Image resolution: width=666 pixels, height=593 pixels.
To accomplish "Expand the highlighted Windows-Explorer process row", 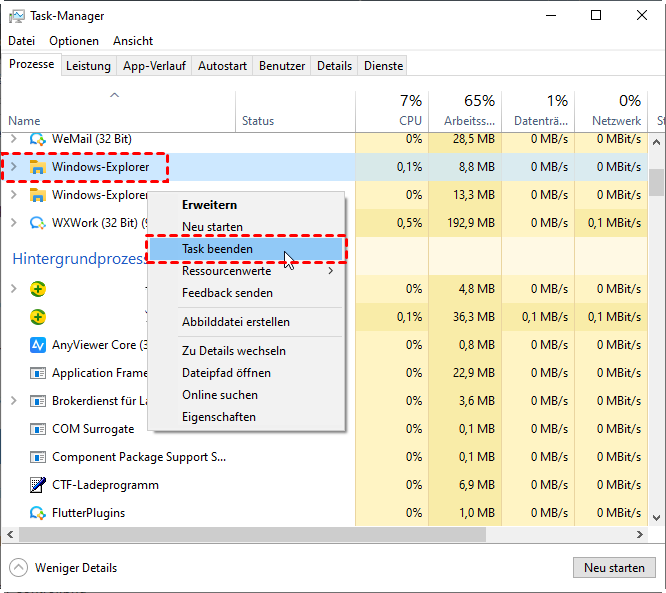I will coord(13,166).
